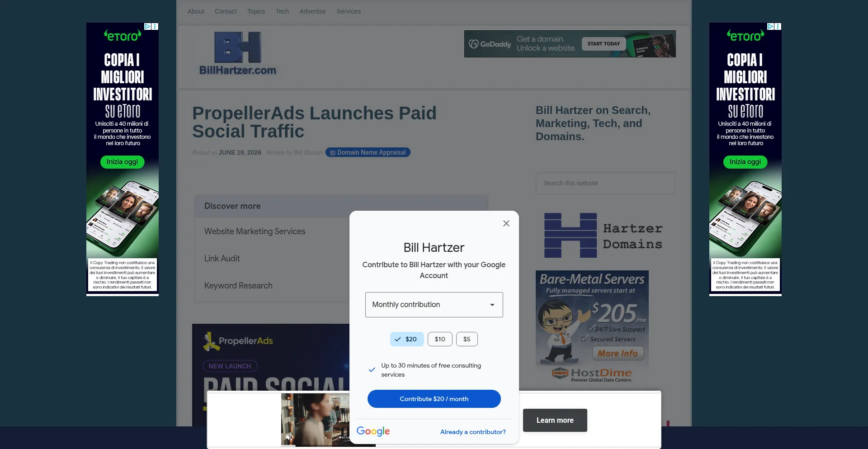Click the eToro logo in the left ad
The image size is (868, 449).
click(x=122, y=35)
